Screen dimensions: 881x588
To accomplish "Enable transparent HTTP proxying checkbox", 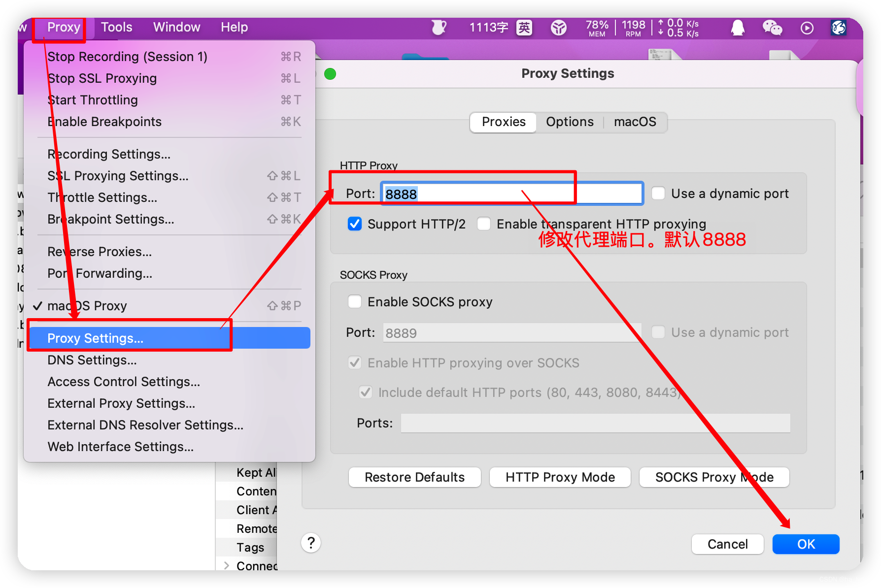I will (x=484, y=224).
